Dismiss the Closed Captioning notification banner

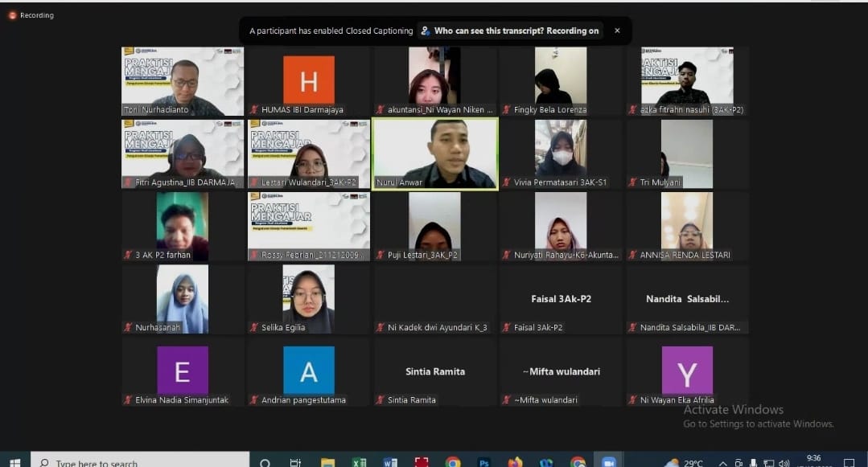(617, 31)
